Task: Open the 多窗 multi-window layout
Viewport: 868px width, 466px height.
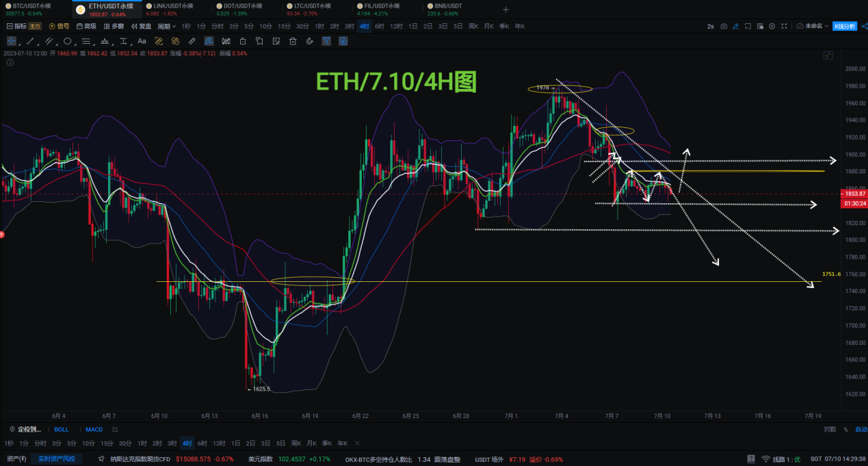Action: pos(114,26)
